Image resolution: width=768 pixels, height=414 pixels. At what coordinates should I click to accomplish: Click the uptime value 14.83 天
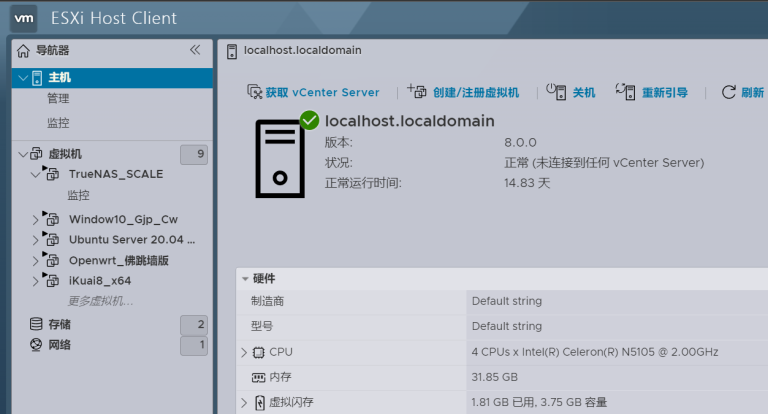527,183
